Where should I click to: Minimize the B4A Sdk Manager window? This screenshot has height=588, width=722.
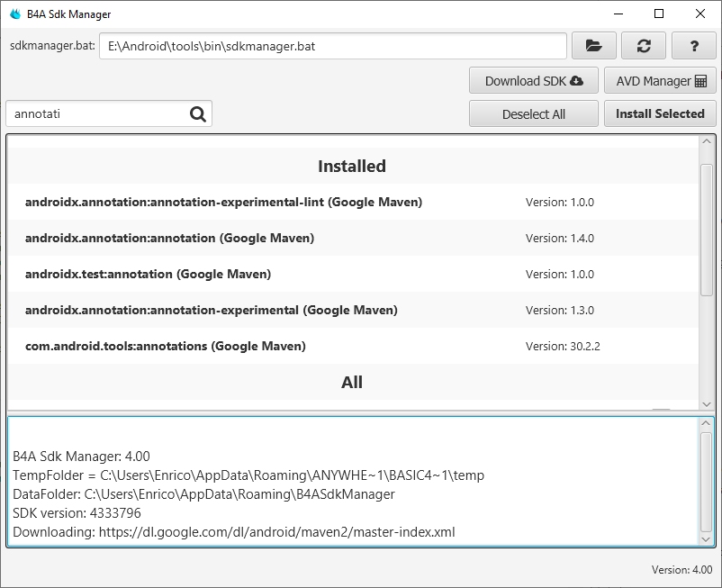pyautogui.click(x=618, y=14)
